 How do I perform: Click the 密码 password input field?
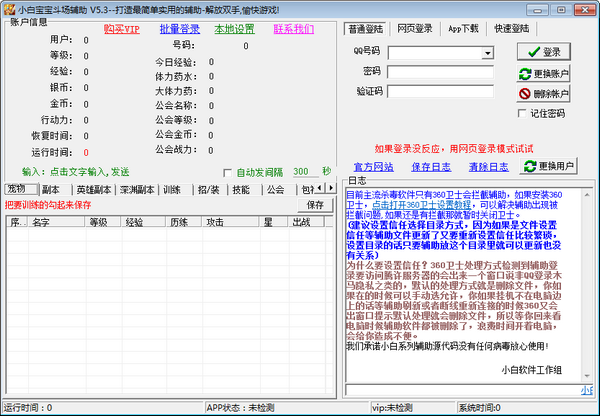[x=442, y=71]
